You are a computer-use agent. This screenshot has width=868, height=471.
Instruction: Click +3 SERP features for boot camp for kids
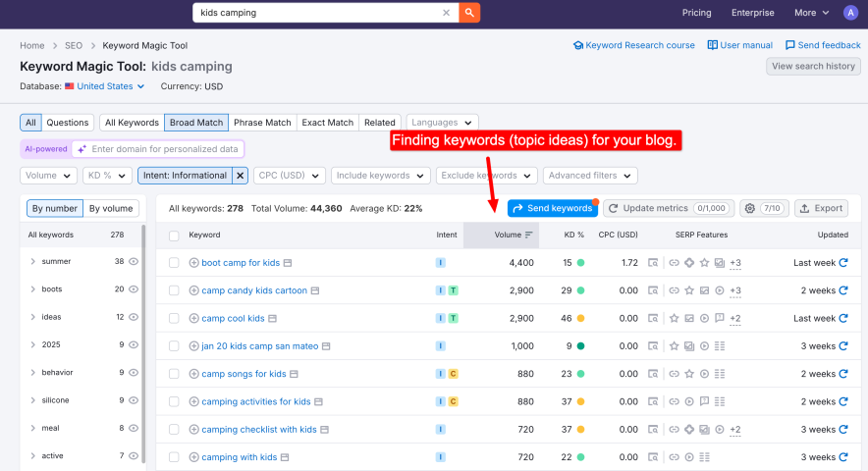pyautogui.click(x=735, y=263)
